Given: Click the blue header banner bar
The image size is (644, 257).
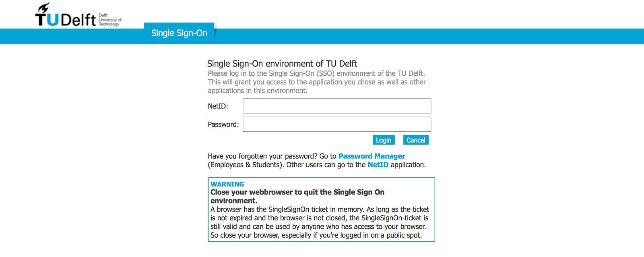Looking at the screenshot, I should tap(402, 36).
